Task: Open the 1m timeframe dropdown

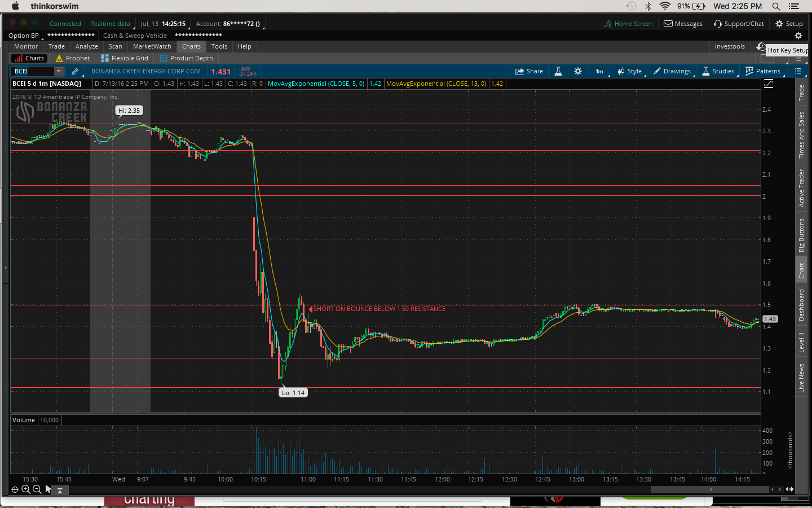Action: tap(600, 71)
